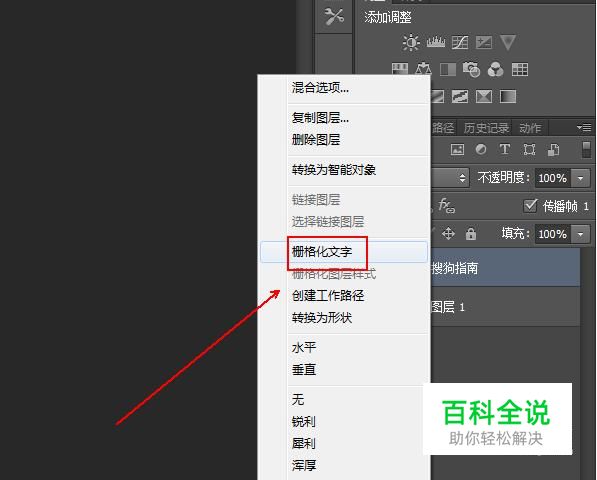597x480 pixels.
Task: Add a Channel Mixer adjustment
Action: 496,70
